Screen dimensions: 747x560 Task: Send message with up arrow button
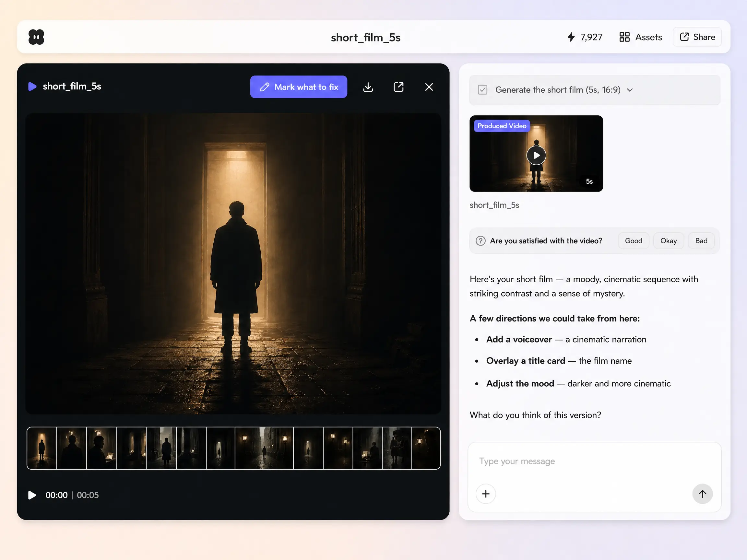703,494
